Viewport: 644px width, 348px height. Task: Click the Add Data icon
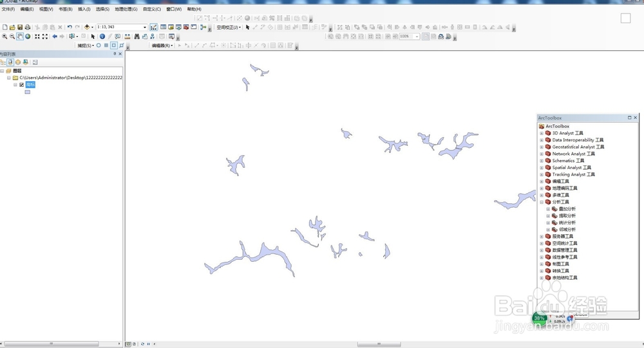pos(87,27)
